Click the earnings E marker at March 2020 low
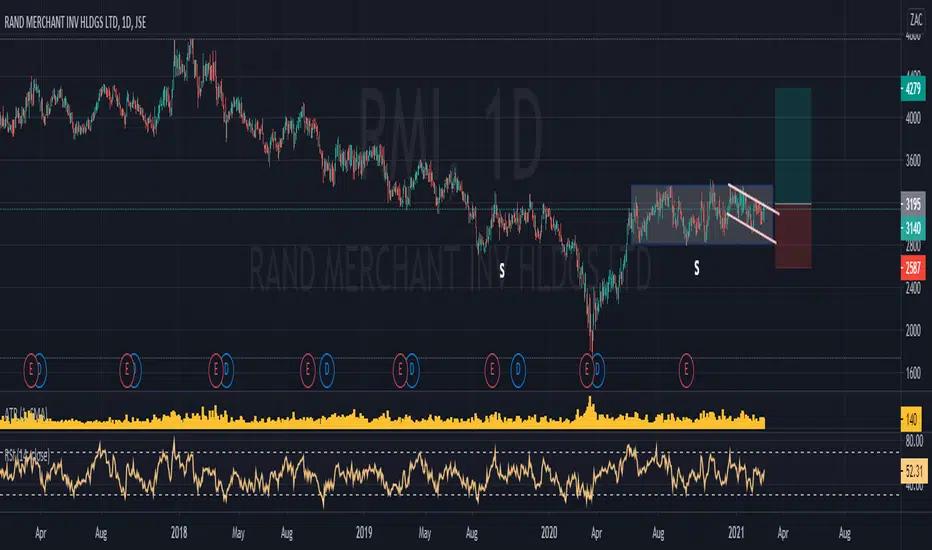Screen dimensions: 932x550 [587, 370]
